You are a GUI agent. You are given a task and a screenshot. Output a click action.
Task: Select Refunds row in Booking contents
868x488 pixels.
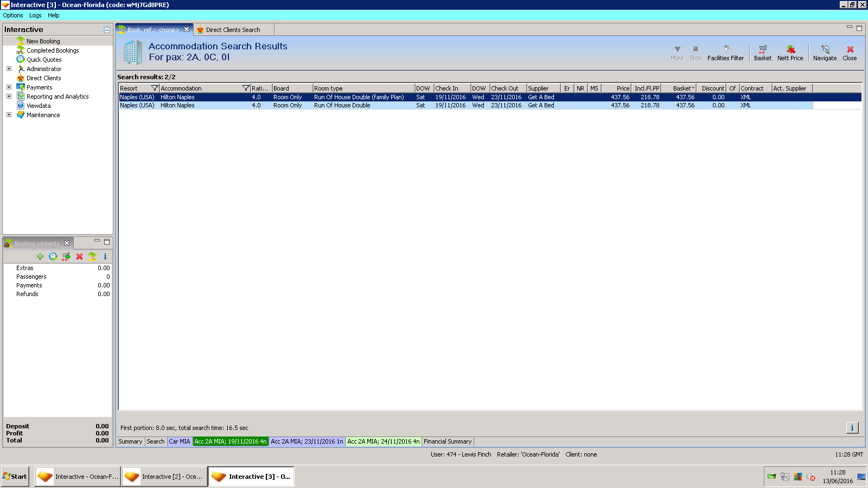click(x=58, y=294)
